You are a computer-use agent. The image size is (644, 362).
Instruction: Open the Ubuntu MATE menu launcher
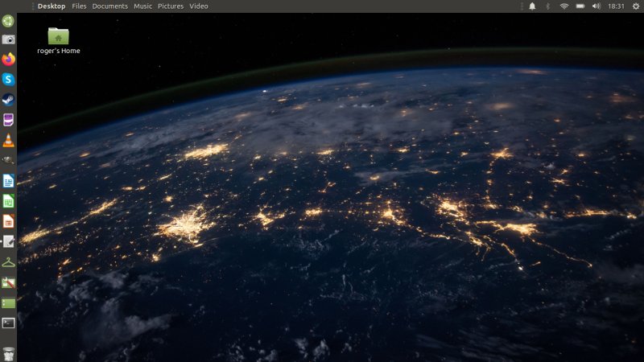point(8,21)
